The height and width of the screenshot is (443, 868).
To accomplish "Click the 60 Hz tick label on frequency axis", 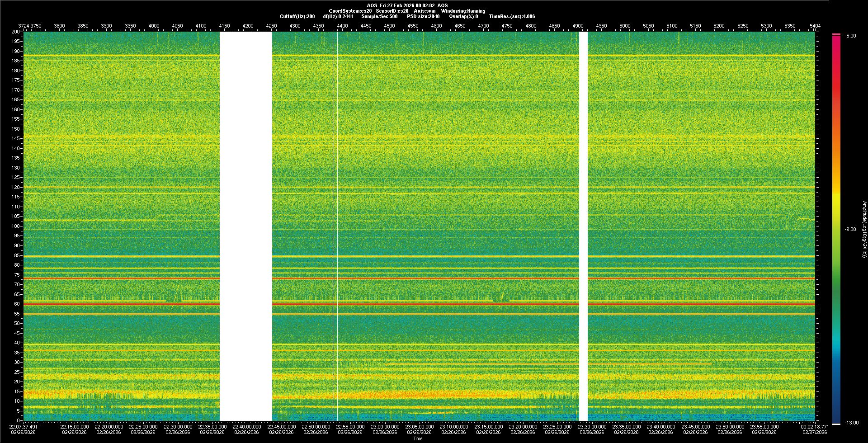I will click(x=16, y=304).
